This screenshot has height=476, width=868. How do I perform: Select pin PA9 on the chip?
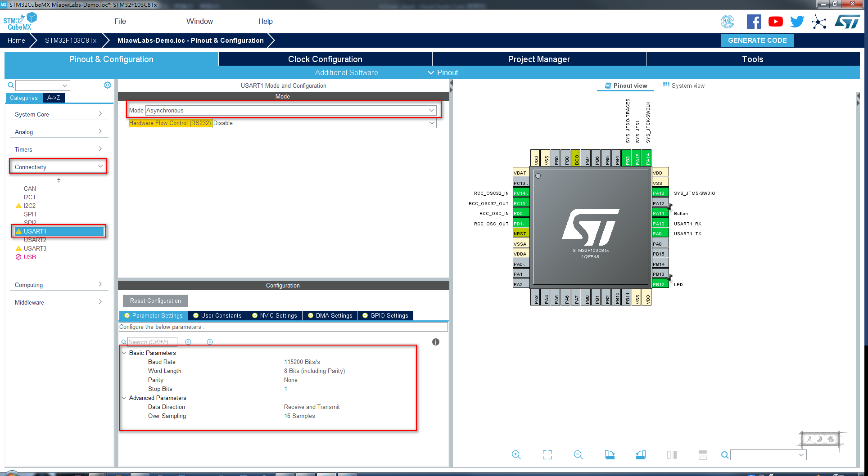click(x=660, y=234)
